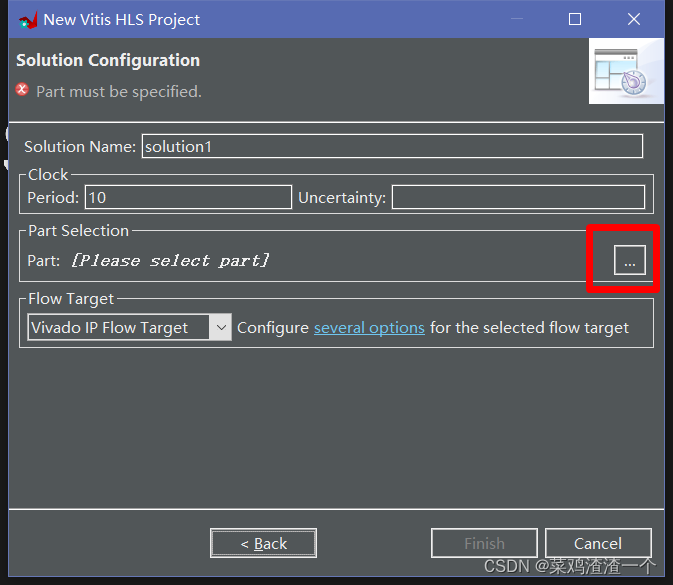Screen dimensions: 673x585
Task: Go back with the Back button
Action: [264, 543]
